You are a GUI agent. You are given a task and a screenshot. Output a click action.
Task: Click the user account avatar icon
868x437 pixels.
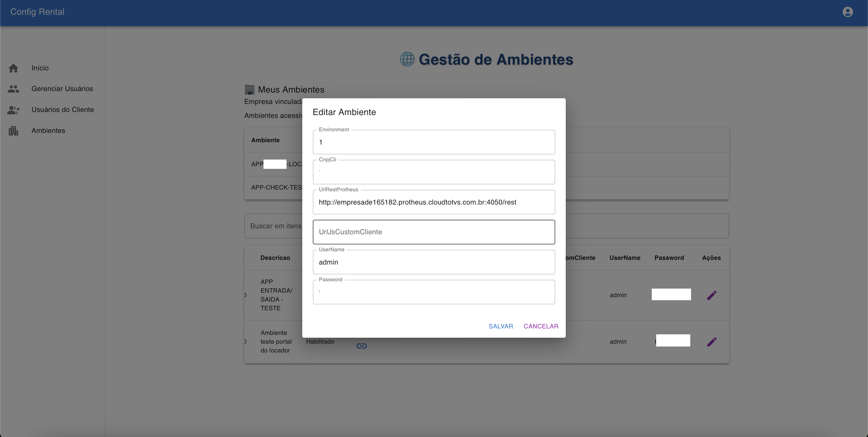tap(847, 12)
